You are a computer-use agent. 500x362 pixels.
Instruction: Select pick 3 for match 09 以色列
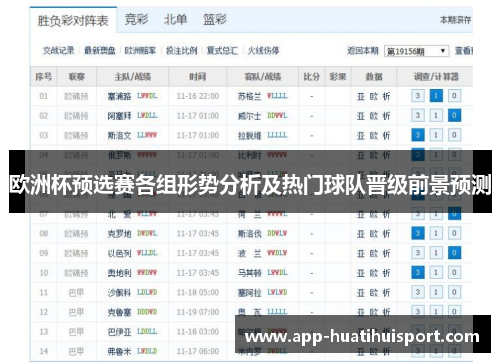coord(418,253)
